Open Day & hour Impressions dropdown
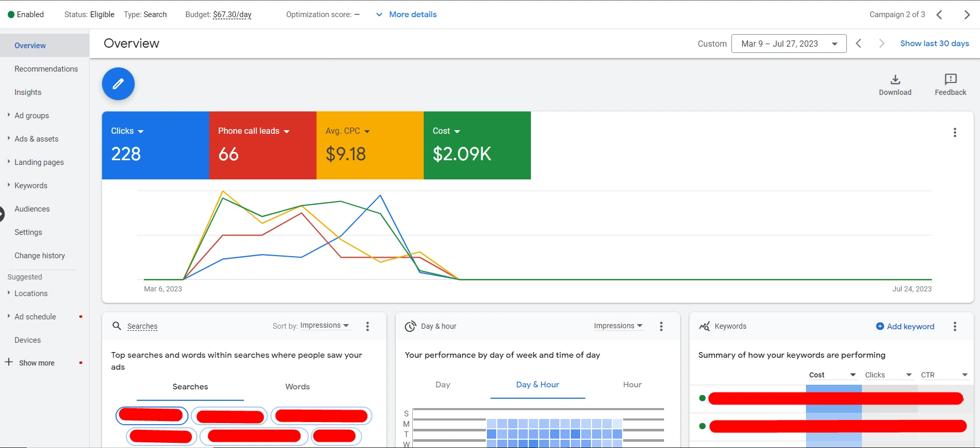This screenshot has width=980, height=448. click(x=618, y=326)
